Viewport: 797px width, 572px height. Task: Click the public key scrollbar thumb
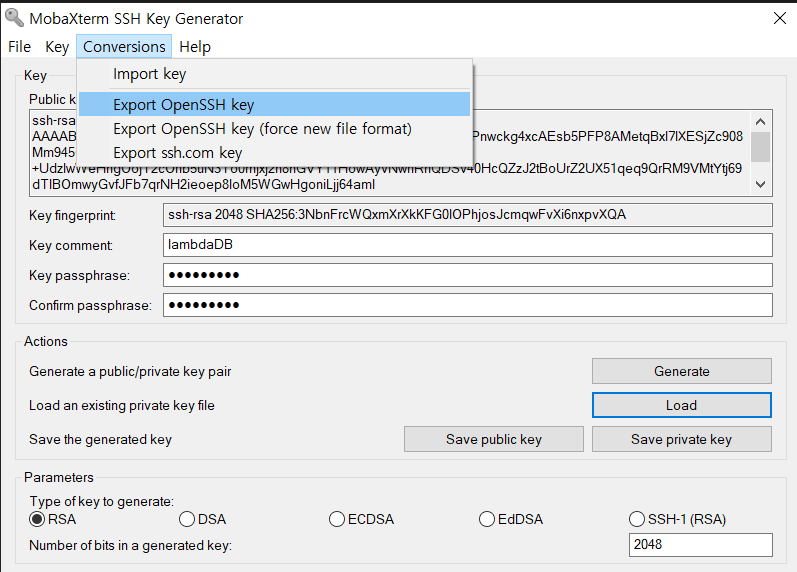(x=760, y=146)
